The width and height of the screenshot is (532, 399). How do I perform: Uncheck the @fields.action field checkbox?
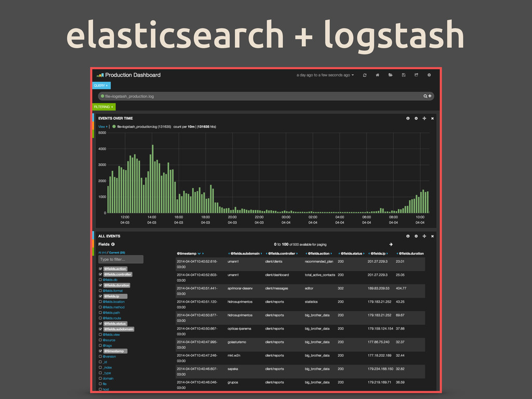(x=100, y=269)
